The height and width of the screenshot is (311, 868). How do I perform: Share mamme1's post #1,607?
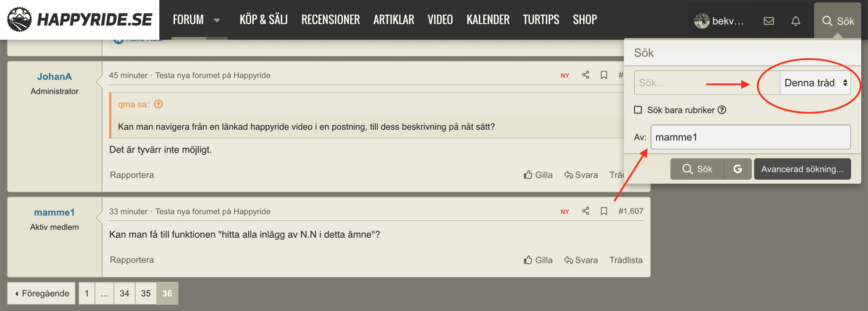point(586,211)
